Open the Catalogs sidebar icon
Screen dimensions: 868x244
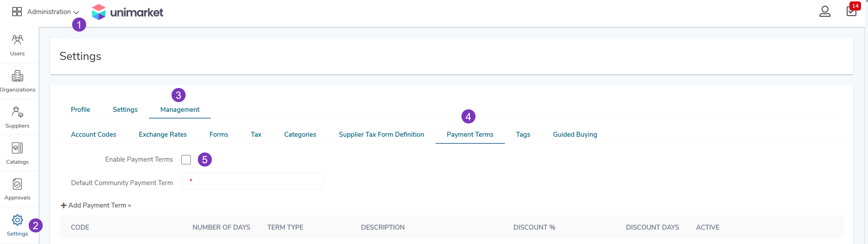pyautogui.click(x=18, y=148)
